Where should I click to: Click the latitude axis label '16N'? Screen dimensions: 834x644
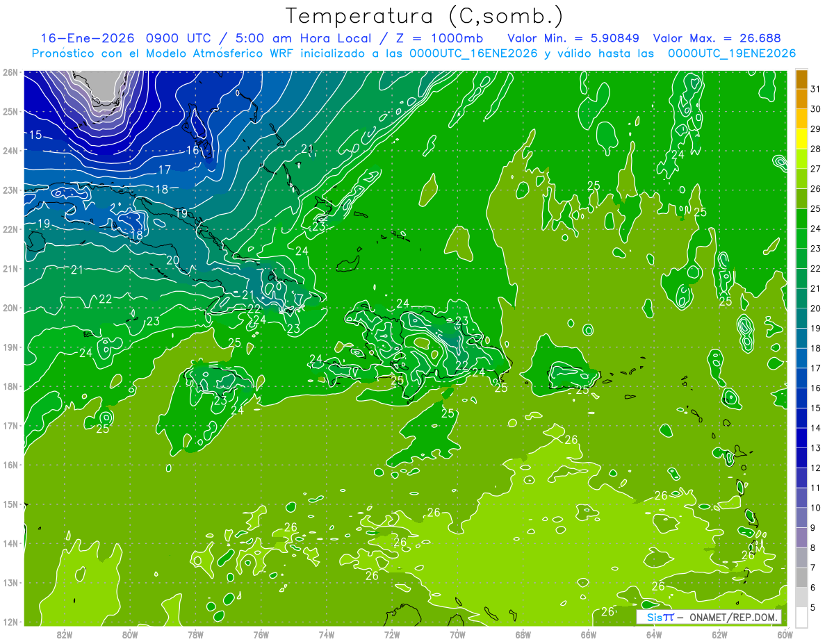pyautogui.click(x=10, y=464)
